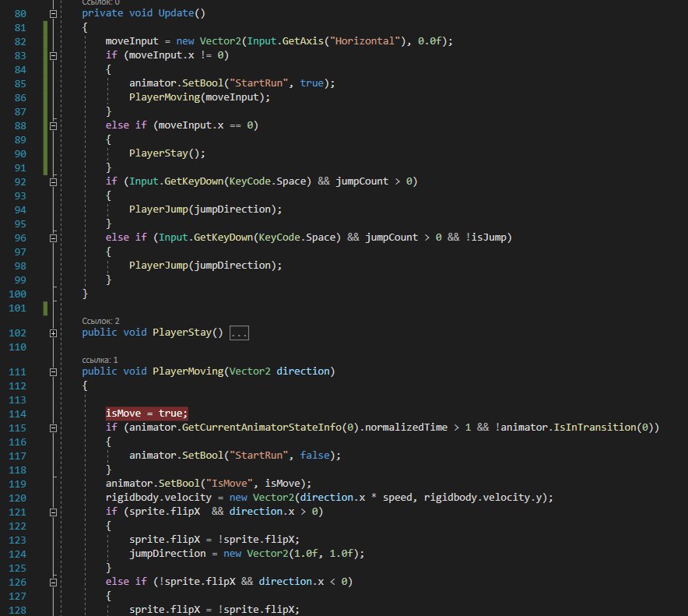This screenshot has width=688, height=616.
Task: Click line number 111 in the gutter
Action: coord(18,371)
